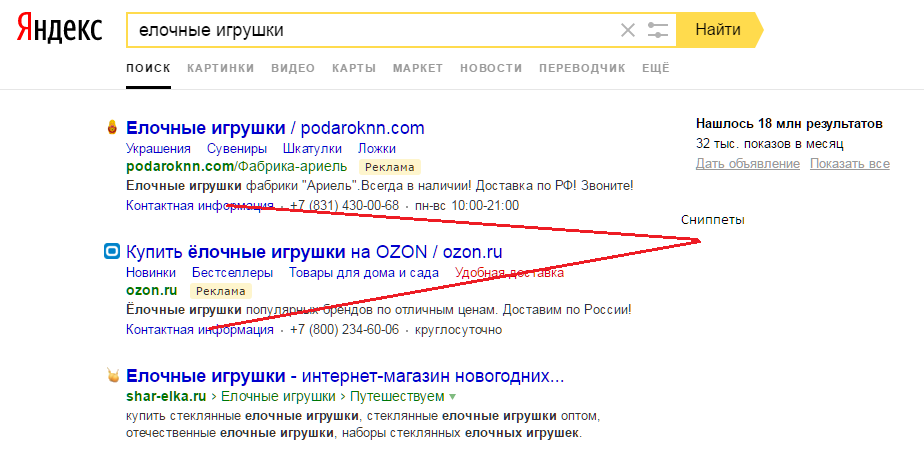This screenshot has height=461, width=924.
Task: Follow the Украшения sitelink
Action: (159, 149)
